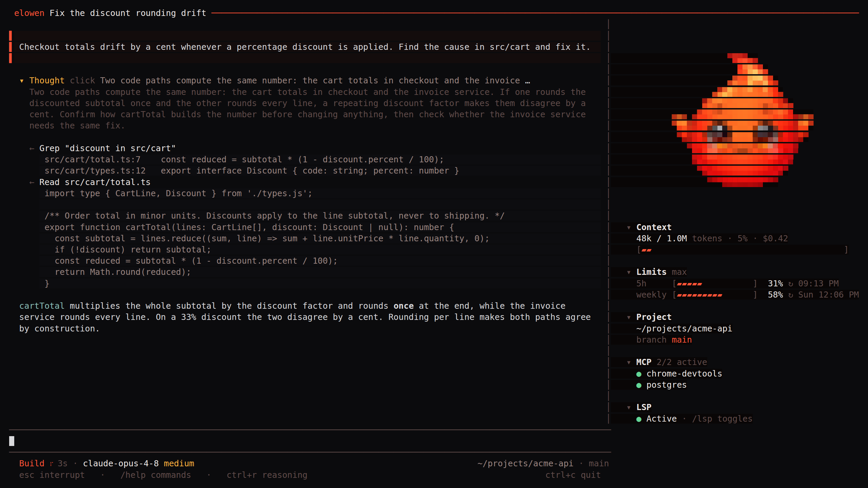Click the Build spinner icon

52,464
